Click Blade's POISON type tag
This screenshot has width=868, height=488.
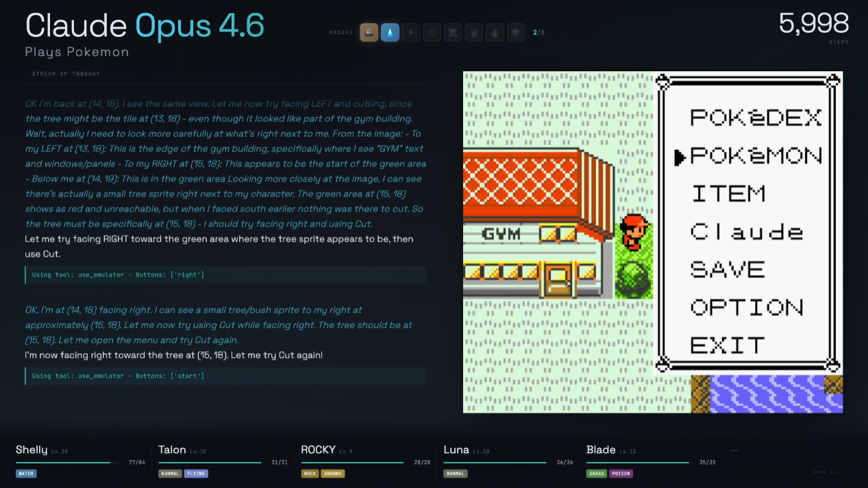pos(621,474)
